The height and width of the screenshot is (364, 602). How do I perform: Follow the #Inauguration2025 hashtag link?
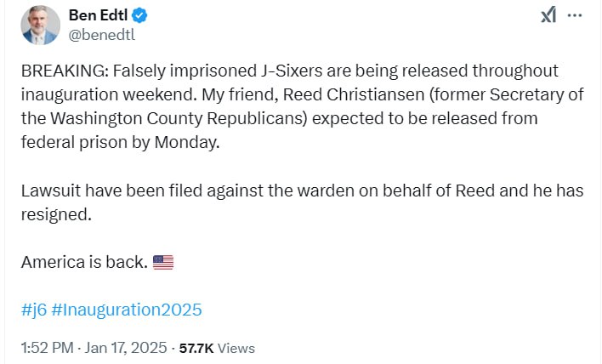pos(127,310)
